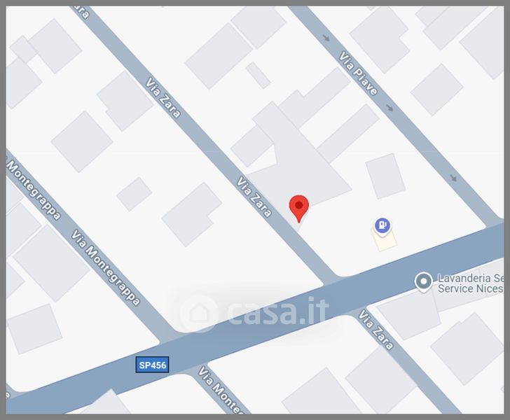This screenshot has height=420, width=510.
Task: Click the beige gas station building
Action: [384, 239]
